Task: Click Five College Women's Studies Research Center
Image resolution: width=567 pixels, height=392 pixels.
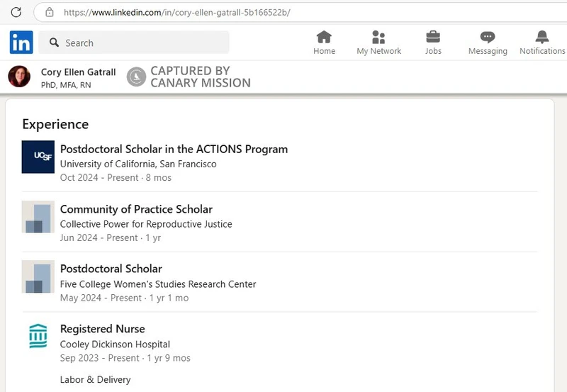Action: (158, 284)
